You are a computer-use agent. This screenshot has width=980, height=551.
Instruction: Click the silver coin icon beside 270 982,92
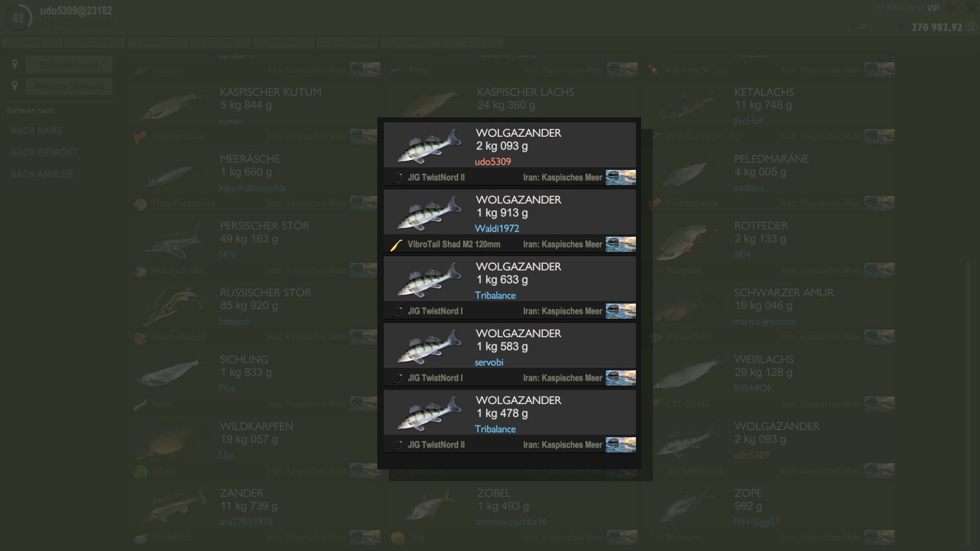971,27
